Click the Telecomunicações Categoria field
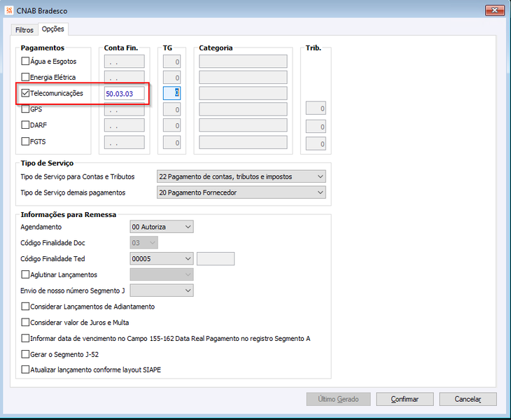 (243, 93)
